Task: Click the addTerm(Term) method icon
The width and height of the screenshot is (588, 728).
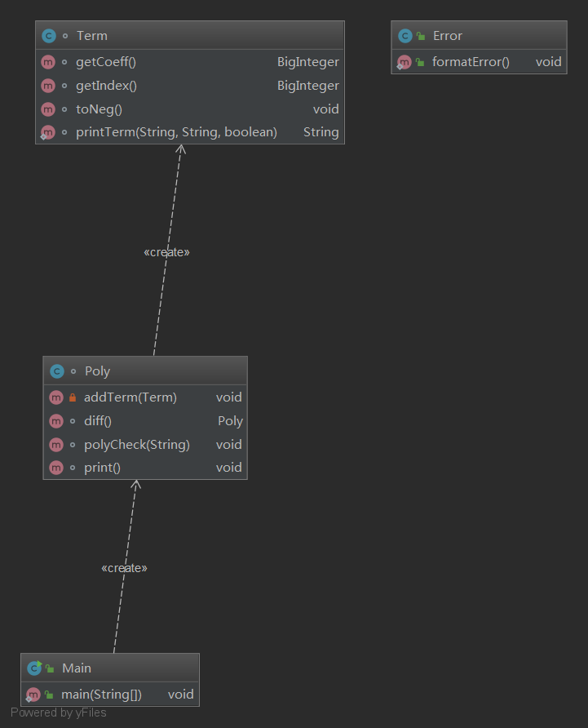Action: tap(55, 397)
